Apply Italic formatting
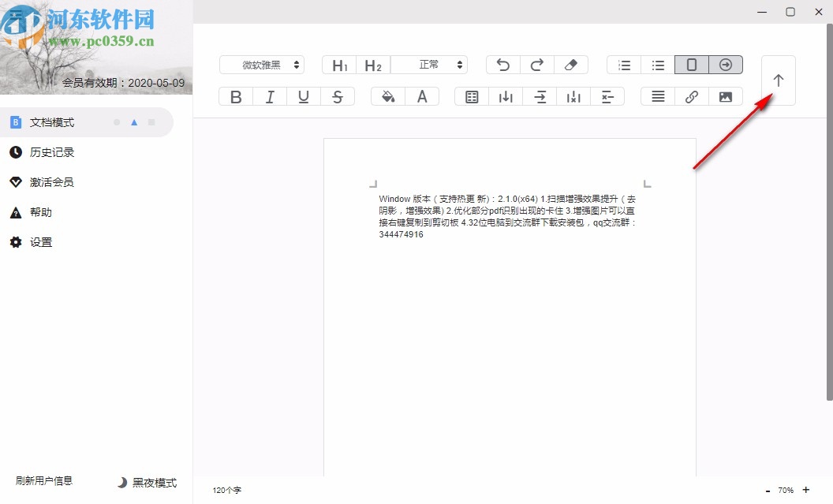 coord(269,95)
